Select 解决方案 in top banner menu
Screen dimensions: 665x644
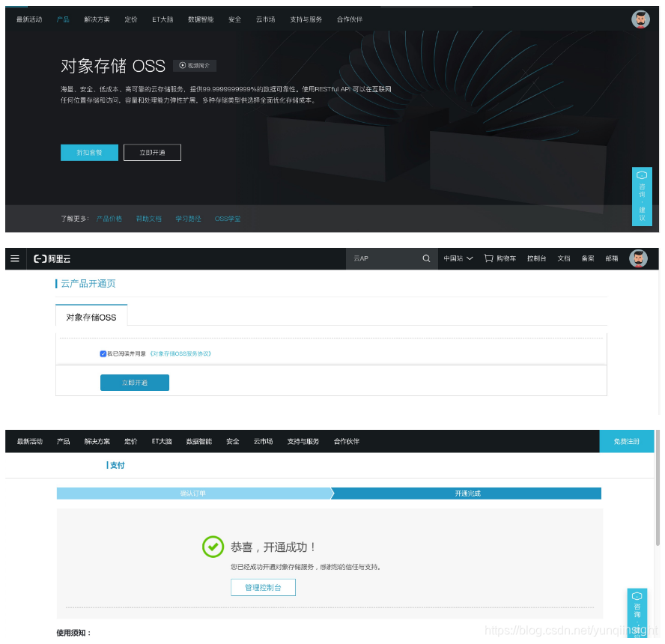(97, 19)
